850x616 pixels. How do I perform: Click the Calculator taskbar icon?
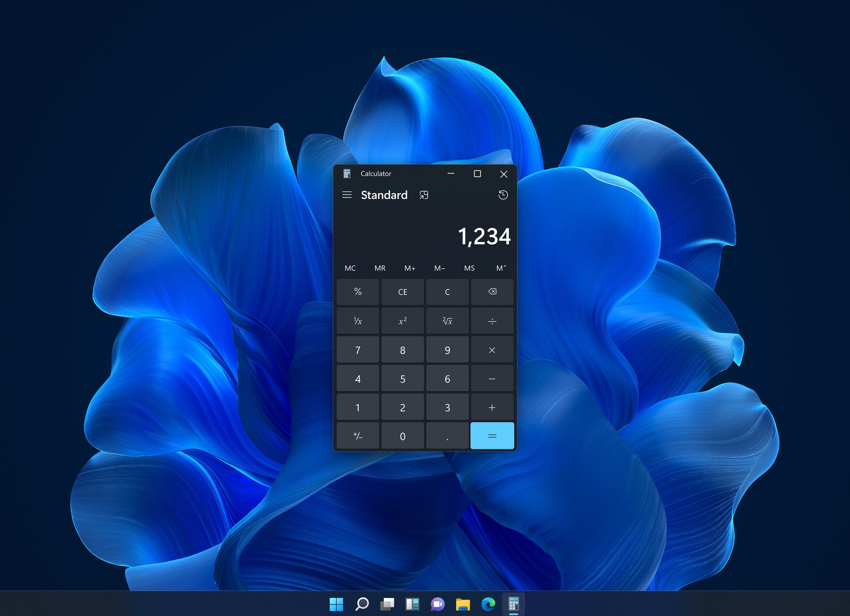(x=513, y=604)
